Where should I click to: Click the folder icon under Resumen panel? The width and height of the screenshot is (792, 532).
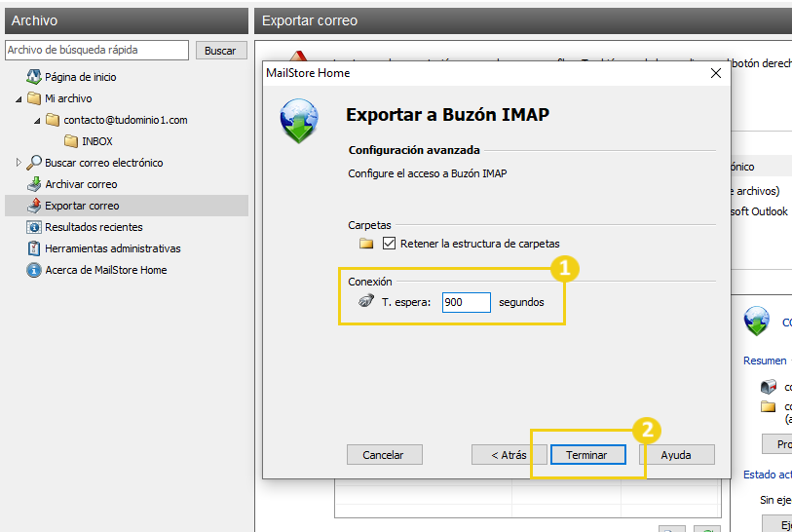point(769,406)
